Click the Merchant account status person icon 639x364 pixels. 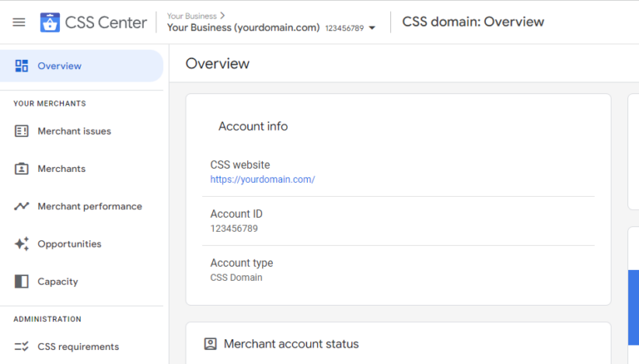211,344
